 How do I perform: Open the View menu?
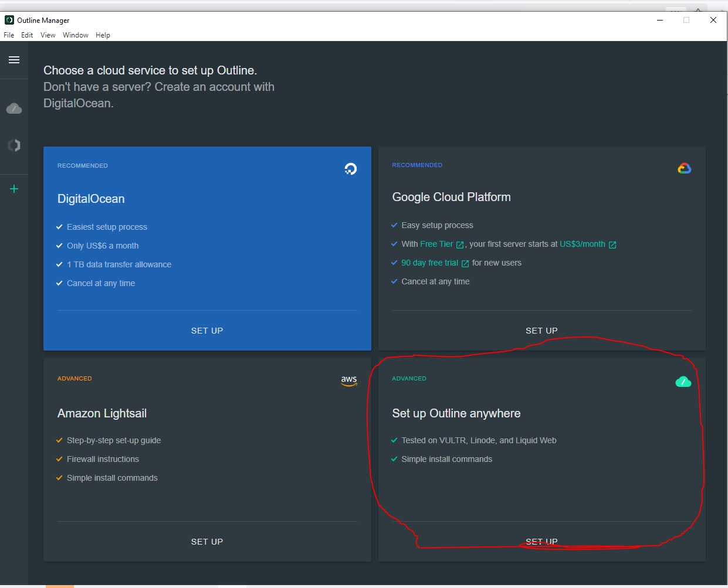pyautogui.click(x=48, y=35)
